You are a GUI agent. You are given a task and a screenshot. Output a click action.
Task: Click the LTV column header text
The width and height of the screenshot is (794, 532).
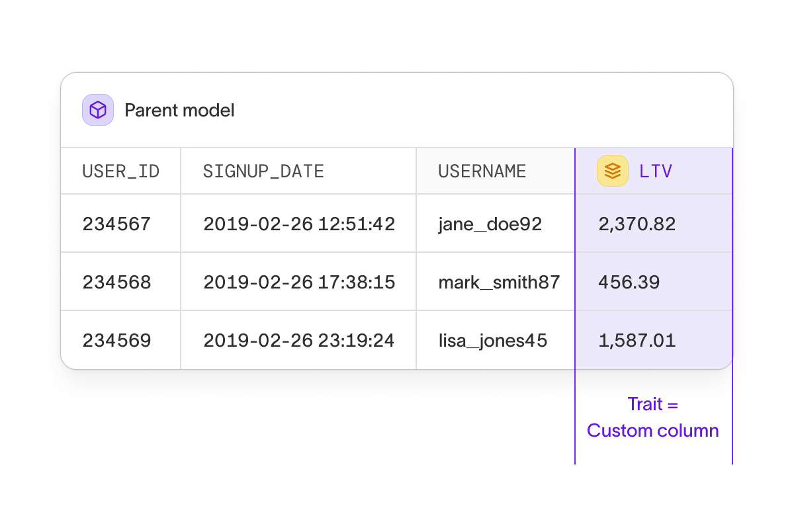pos(656,171)
